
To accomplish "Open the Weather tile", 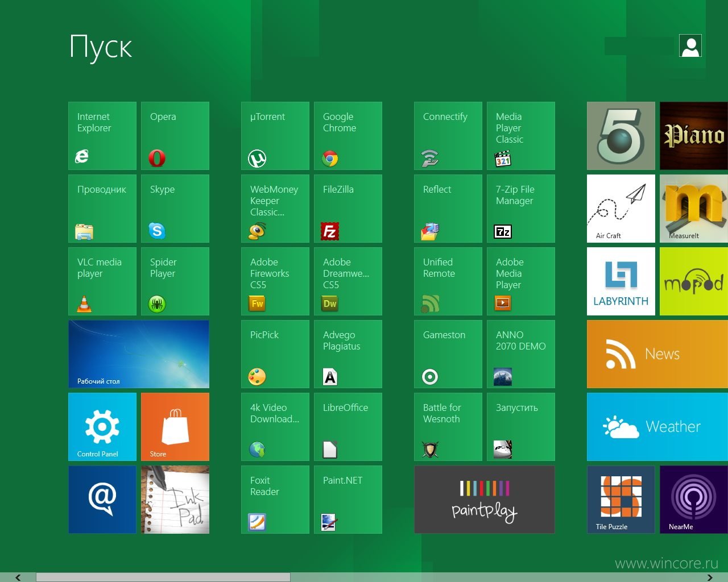I will pyautogui.click(x=657, y=427).
